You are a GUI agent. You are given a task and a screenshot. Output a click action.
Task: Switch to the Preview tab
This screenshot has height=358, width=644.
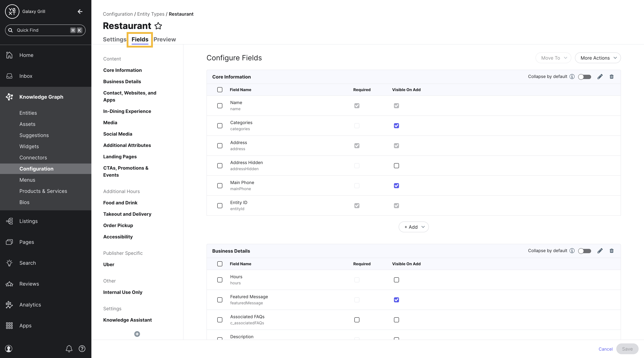pos(164,39)
